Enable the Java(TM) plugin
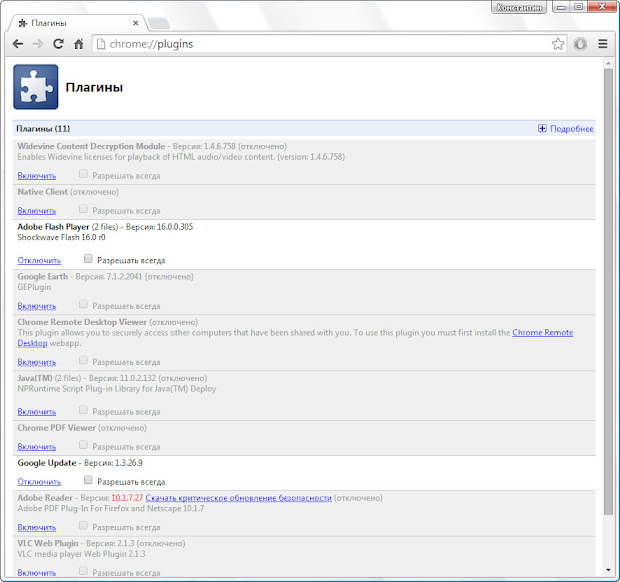This screenshot has width=620, height=582. [37, 412]
